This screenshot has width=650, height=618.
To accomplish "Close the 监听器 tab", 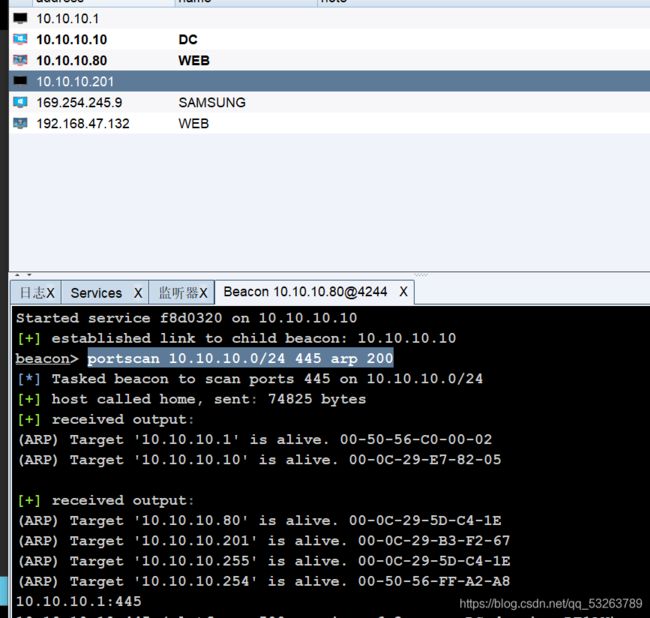I will pos(203,293).
